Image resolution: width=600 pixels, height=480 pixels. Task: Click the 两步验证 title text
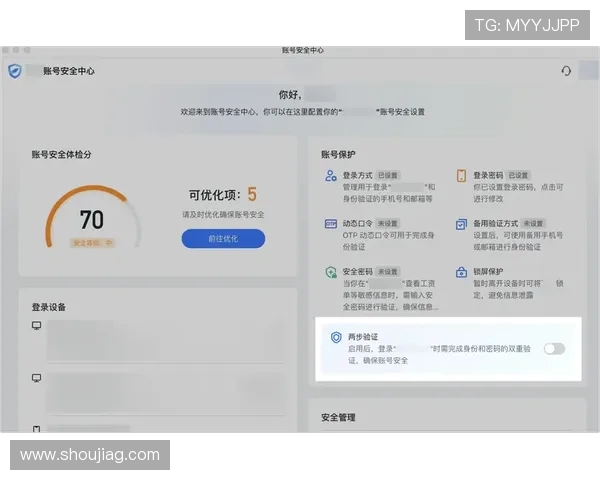click(363, 337)
